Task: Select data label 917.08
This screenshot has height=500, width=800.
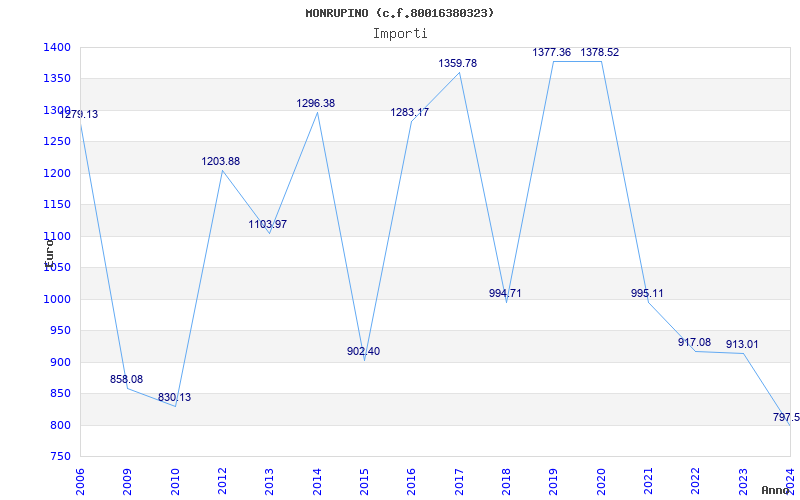Action: pos(694,342)
